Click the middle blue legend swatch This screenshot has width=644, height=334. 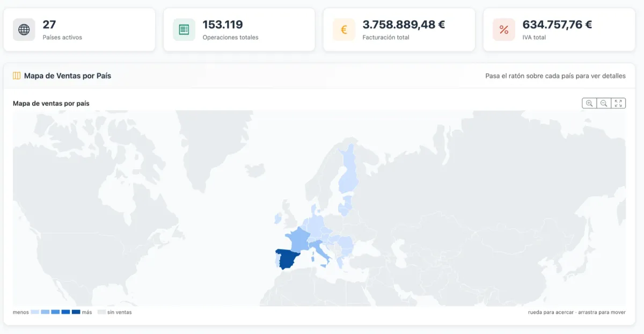55,312
